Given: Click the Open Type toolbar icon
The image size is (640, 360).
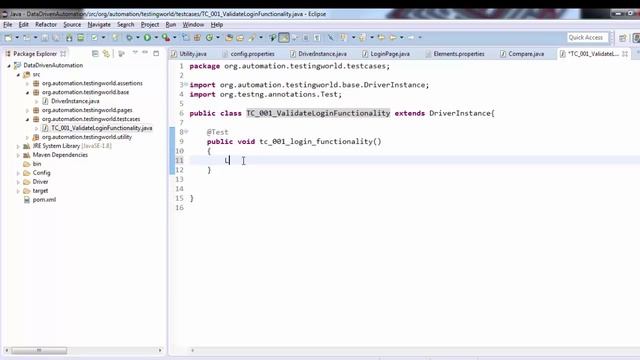Looking at the screenshot, I should [x=229, y=38].
